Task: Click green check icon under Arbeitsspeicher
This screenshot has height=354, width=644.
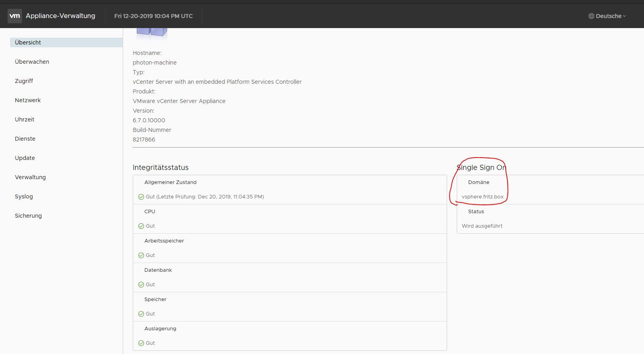Action: pyautogui.click(x=141, y=255)
